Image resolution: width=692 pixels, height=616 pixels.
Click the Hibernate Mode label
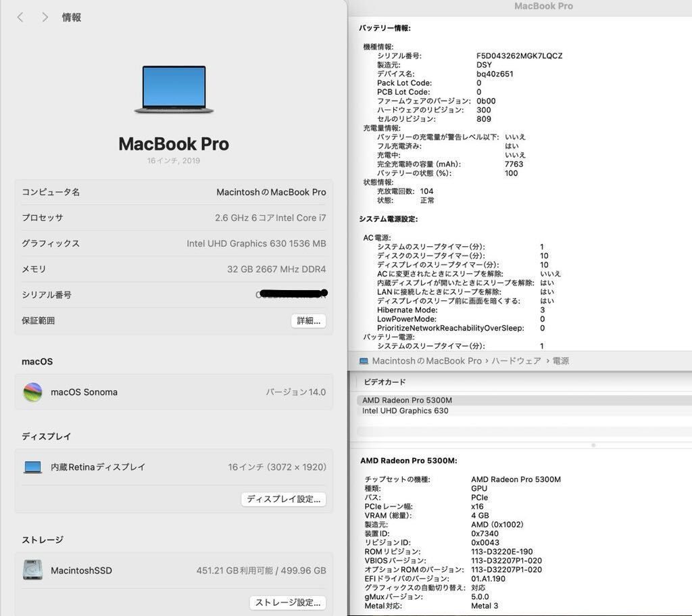click(x=407, y=310)
